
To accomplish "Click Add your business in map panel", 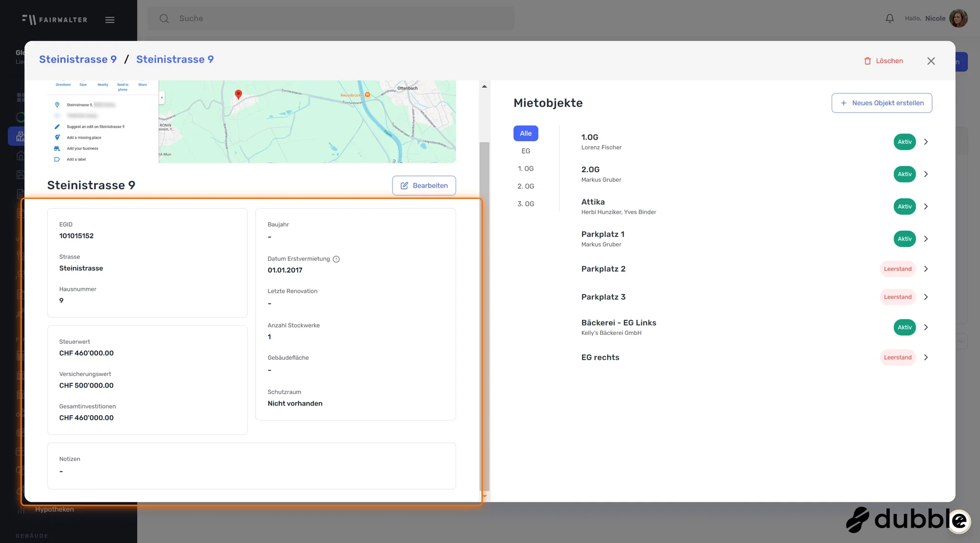I will tap(82, 148).
